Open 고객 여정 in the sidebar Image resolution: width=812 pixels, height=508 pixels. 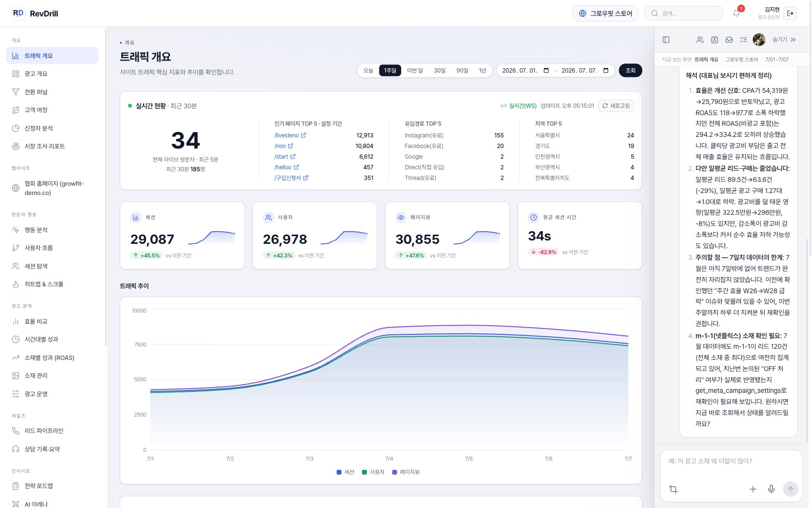click(x=52, y=110)
